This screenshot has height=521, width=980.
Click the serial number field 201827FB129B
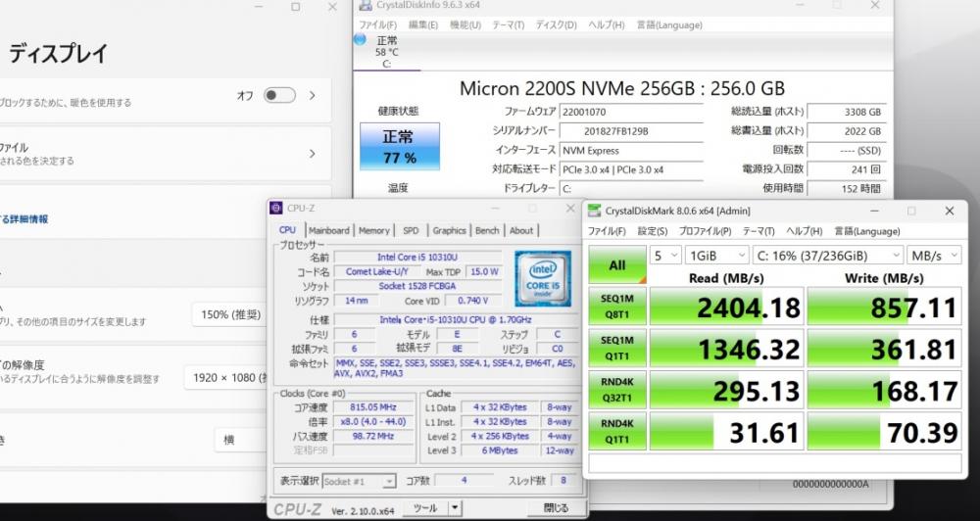631,131
